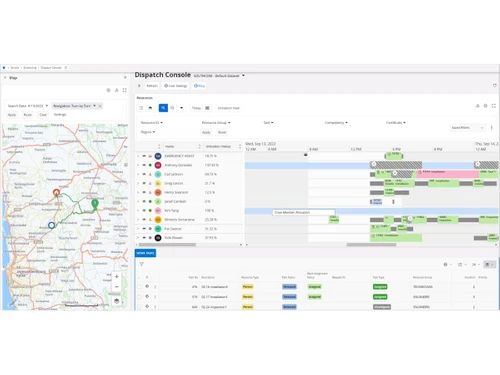Click the fullscreen icon in the Map panel
Screen dimensions: 500x375
click(124, 90)
